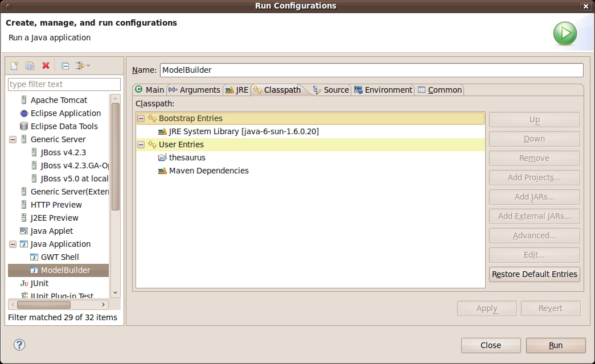This screenshot has width=595, height=364.
Task: Click the JRE System Library icon
Action: (162, 131)
